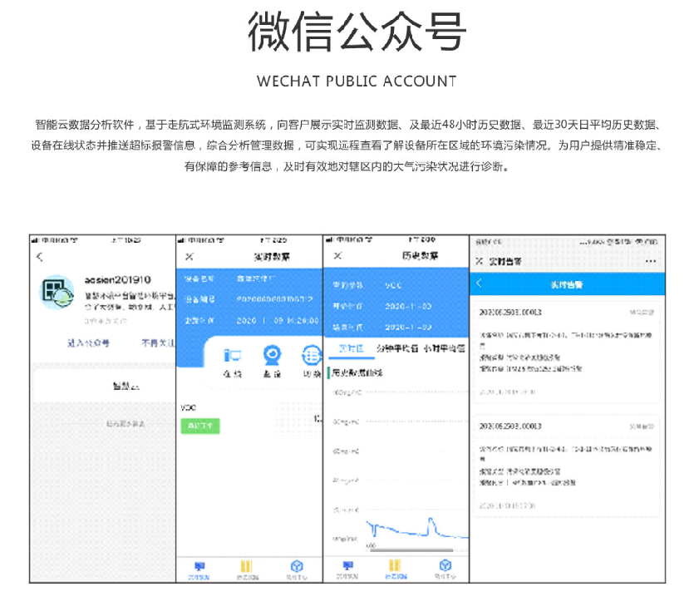The image size is (694, 616).
Task: Select the data time value 2020 on 实时数据
Action: 278,320
